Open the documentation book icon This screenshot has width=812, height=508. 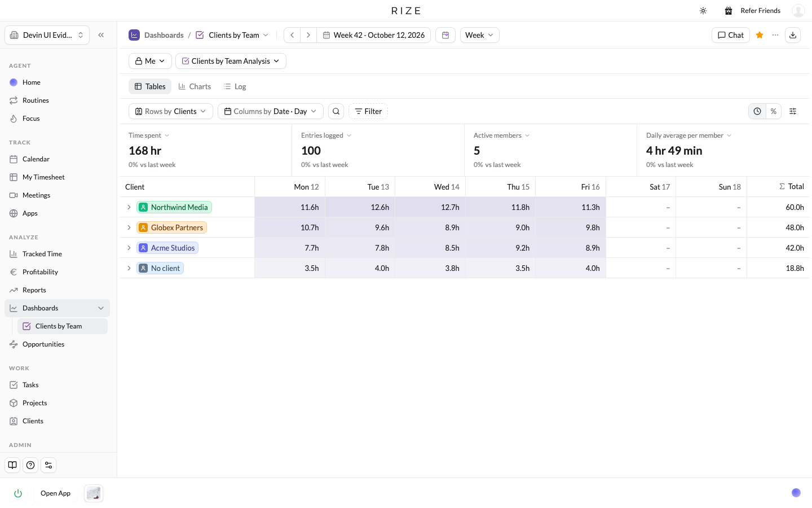[x=12, y=465]
